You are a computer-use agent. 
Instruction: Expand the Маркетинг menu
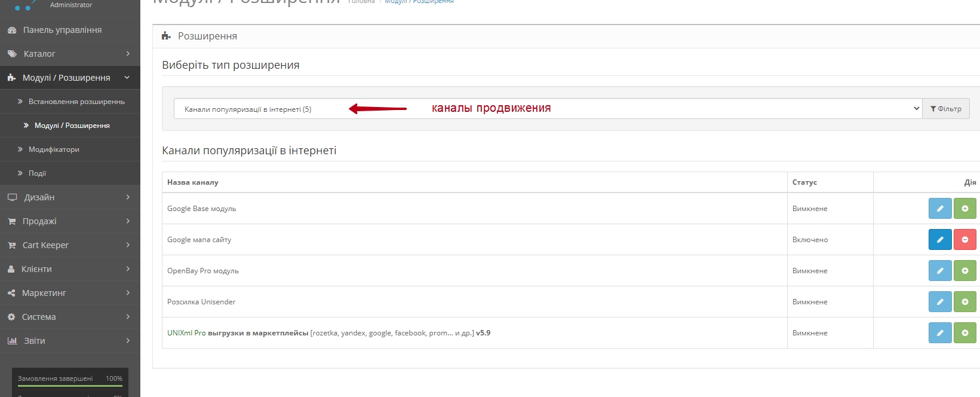(70, 293)
